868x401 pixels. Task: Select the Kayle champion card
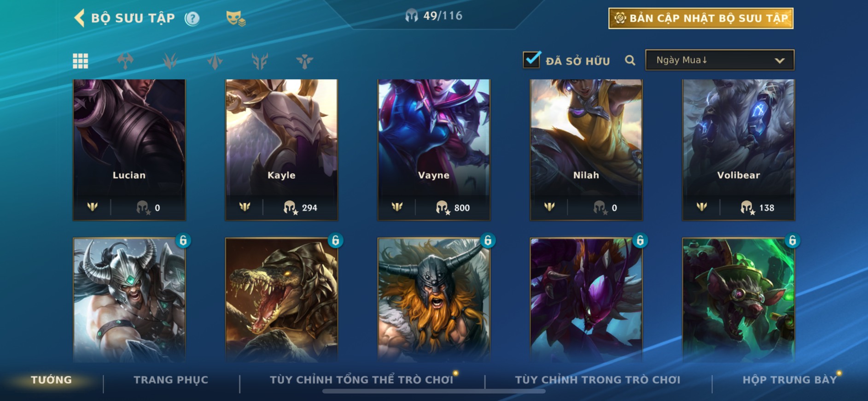coord(281,149)
